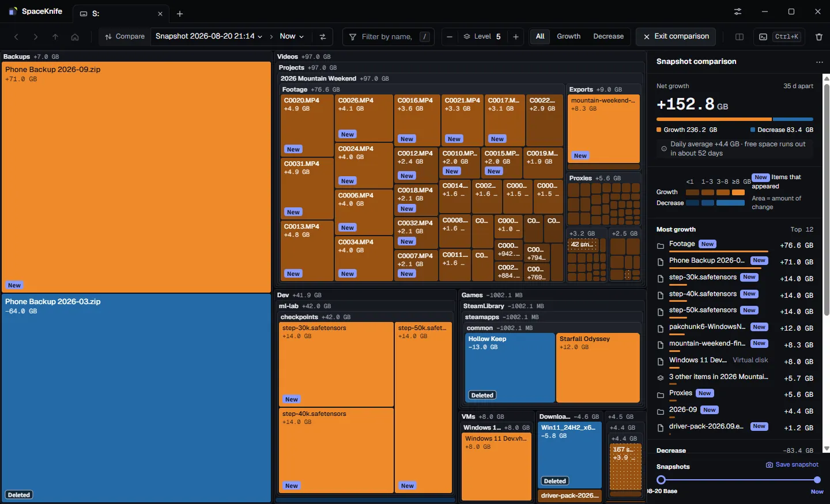The width and height of the screenshot is (830, 504).
Task: Focus the Filter by name field
Action: click(388, 37)
